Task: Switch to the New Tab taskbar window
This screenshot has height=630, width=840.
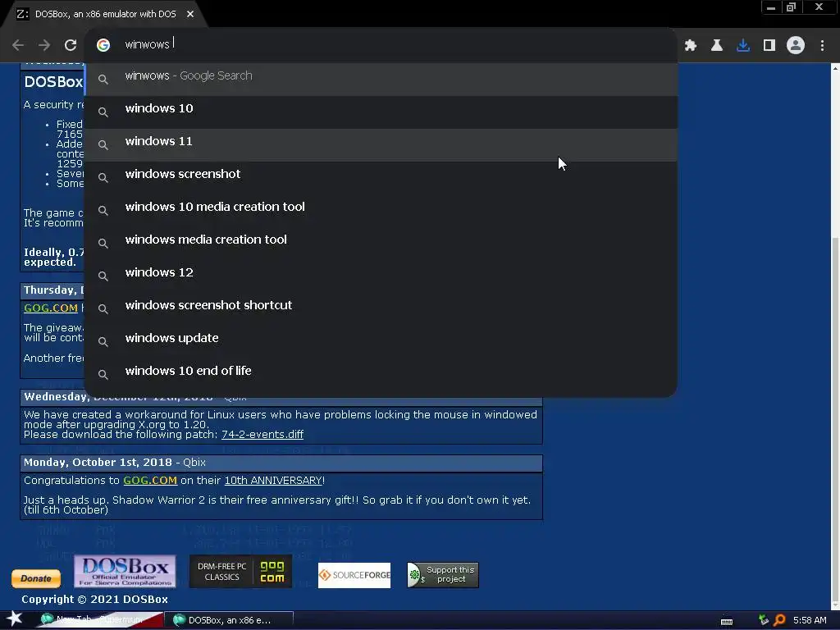Action: point(99,620)
